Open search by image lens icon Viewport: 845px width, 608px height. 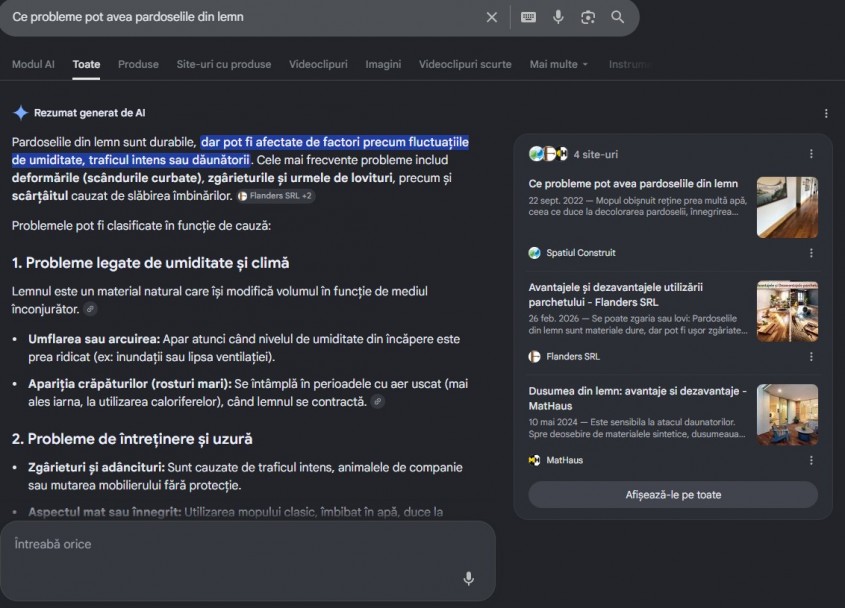[x=588, y=17]
